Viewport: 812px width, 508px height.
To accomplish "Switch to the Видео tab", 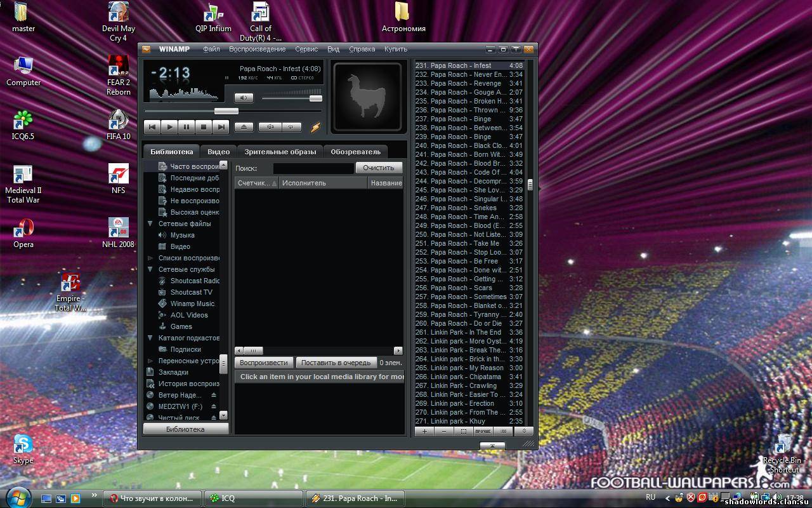I will click(218, 152).
